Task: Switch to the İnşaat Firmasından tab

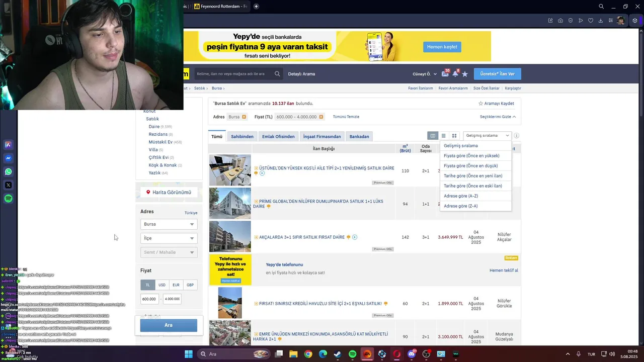Action: (322, 136)
